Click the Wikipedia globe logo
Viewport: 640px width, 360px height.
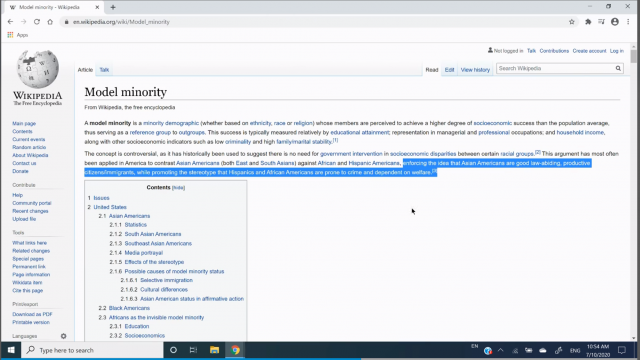(38, 69)
